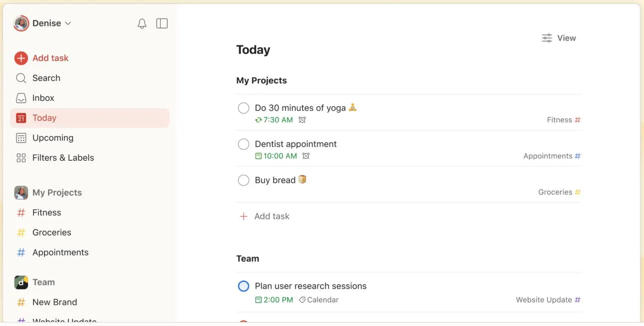Open Filters & Labels grid icon
The image size is (644, 326).
21,158
